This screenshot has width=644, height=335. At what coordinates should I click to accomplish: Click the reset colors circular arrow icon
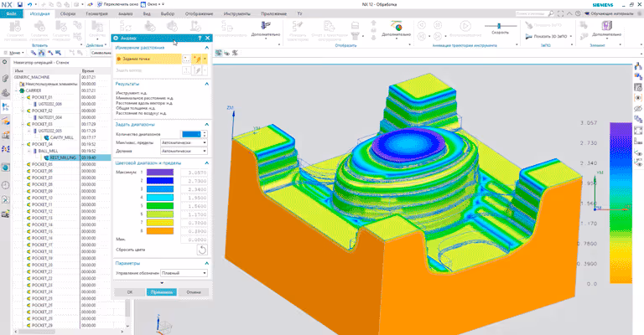coord(202,250)
